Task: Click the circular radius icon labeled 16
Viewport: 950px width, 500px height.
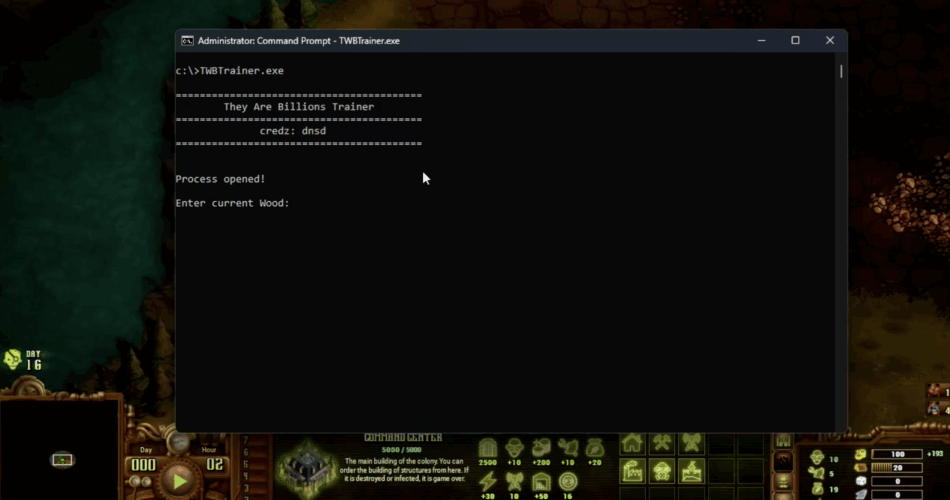Action: point(568,482)
